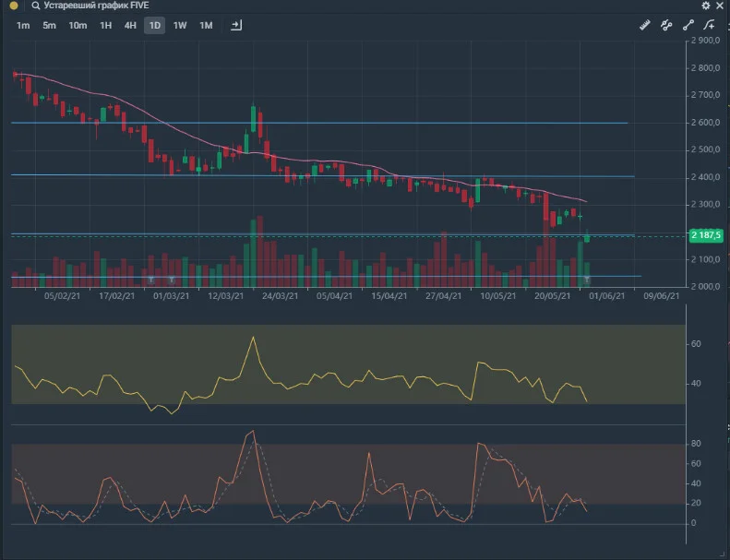Click the rightmost T marker on volume bars
The image size is (730, 560).
click(587, 280)
